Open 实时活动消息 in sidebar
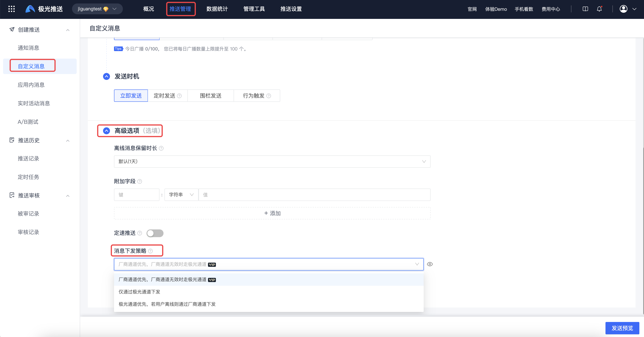This screenshot has width=644, height=337. (34, 103)
